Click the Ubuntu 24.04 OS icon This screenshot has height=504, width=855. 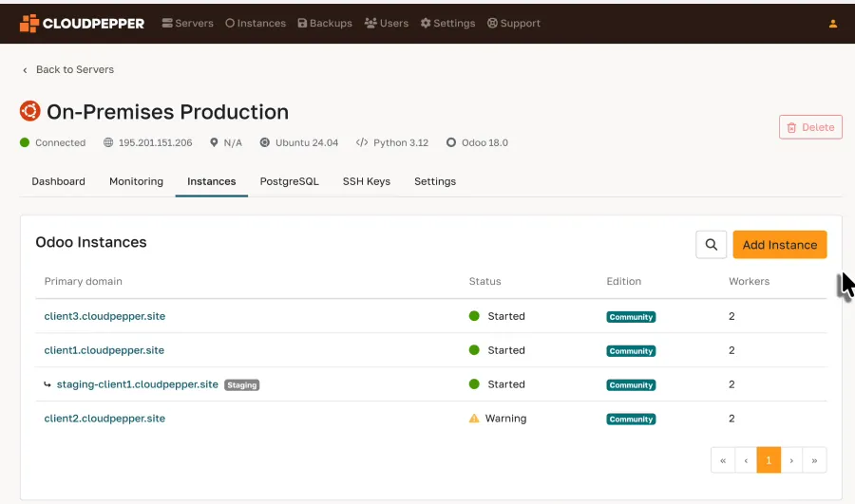click(x=264, y=142)
